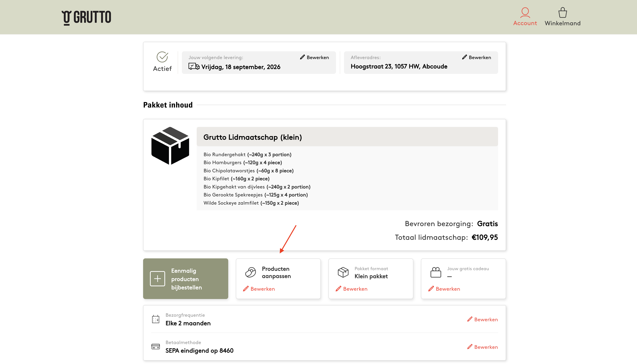This screenshot has height=364, width=637.
Task: Click the package box image
Action: click(170, 146)
